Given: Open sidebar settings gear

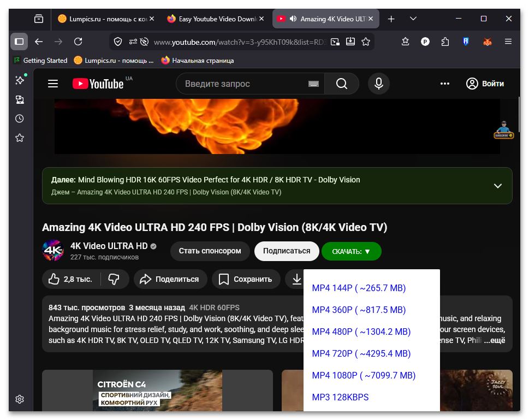Looking at the screenshot, I should 20,399.
